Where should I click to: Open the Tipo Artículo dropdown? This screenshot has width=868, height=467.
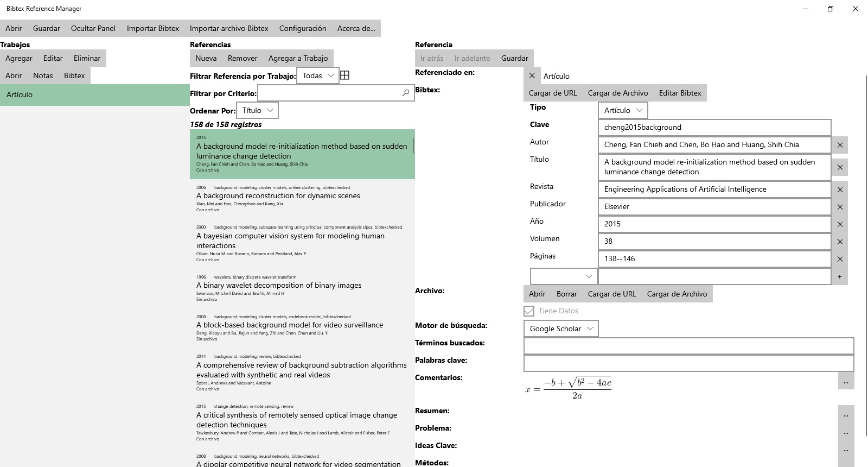(x=623, y=110)
